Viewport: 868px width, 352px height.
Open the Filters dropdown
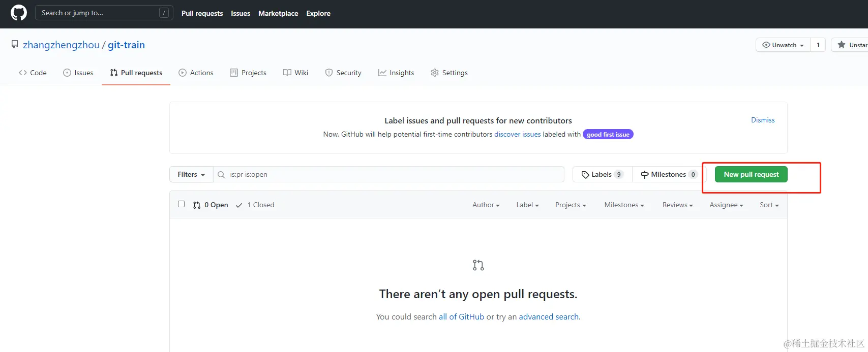coord(191,174)
